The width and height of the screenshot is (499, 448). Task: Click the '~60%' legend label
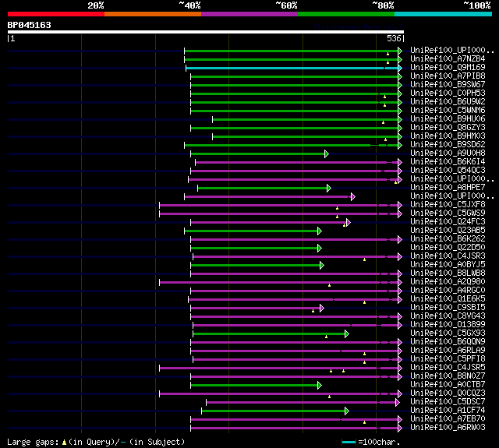pyautogui.click(x=286, y=5)
